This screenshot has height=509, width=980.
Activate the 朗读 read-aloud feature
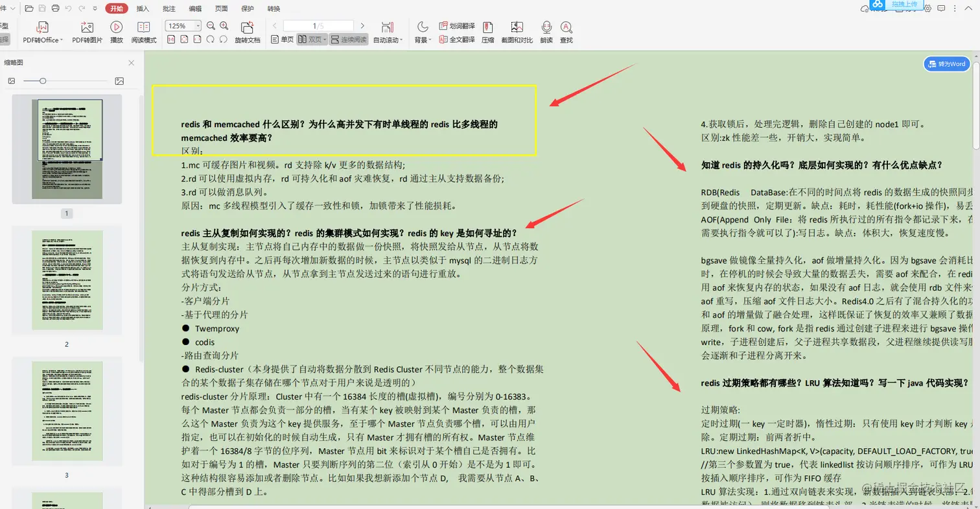click(546, 34)
